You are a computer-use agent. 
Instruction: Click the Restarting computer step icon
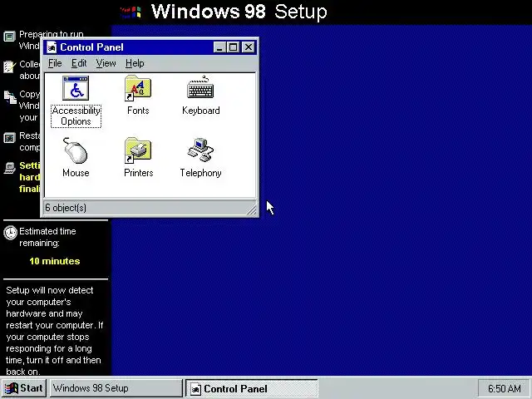9,138
